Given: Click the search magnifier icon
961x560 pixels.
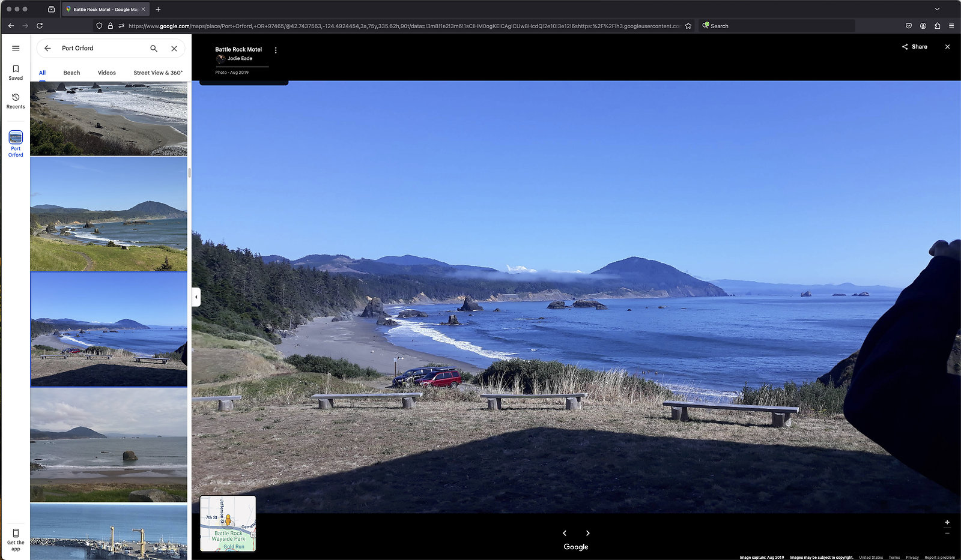Looking at the screenshot, I should (154, 48).
